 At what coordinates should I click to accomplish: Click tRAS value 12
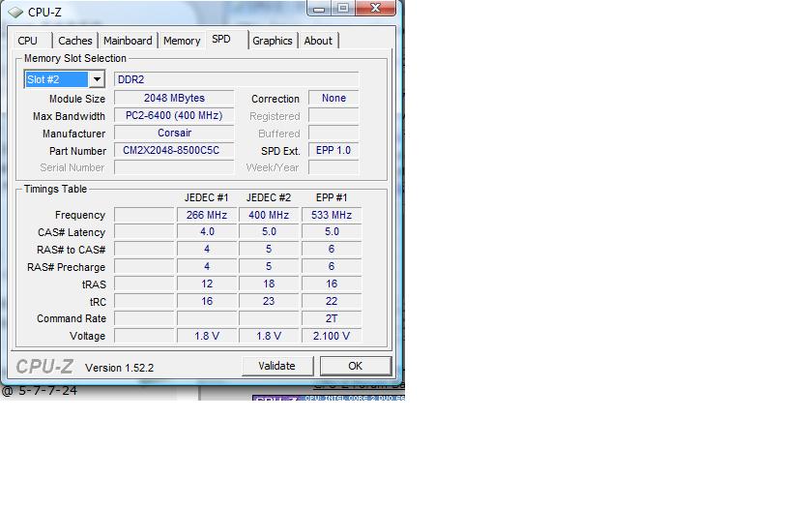pos(207,284)
